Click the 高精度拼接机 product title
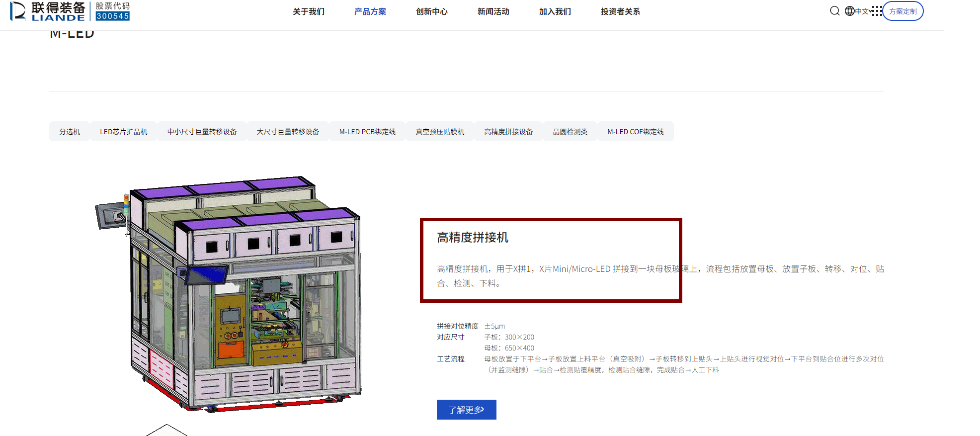 point(473,237)
